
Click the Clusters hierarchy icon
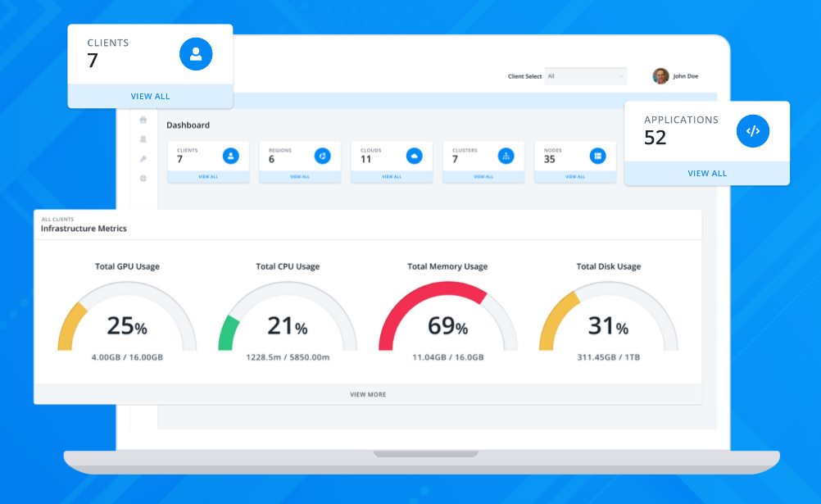click(506, 155)
